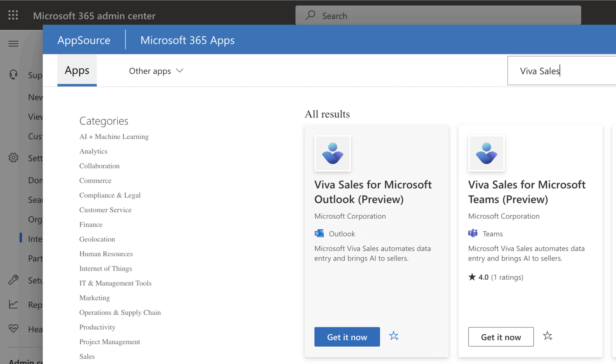Open the app launcher waffle icon
Screen dimensions: 616x364
13,15
